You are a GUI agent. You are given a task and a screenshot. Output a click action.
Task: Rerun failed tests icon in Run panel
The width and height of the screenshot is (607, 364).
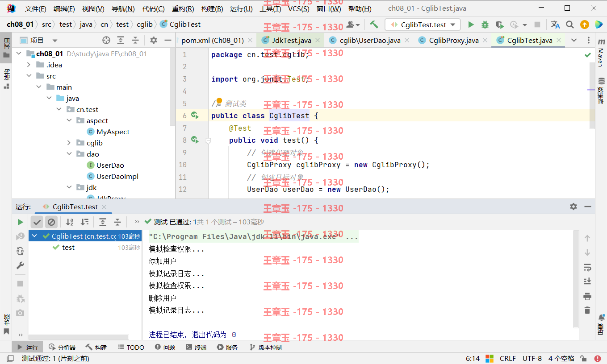pyautogui.click(x=20, y=236)
